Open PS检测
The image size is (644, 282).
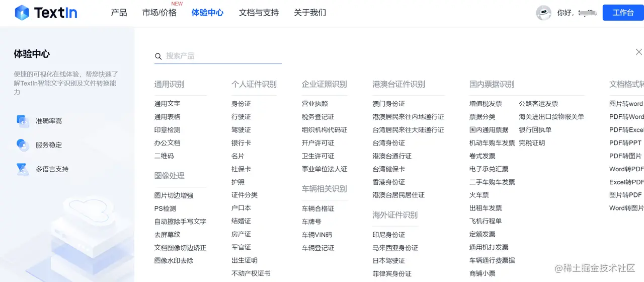click(165, 208)
